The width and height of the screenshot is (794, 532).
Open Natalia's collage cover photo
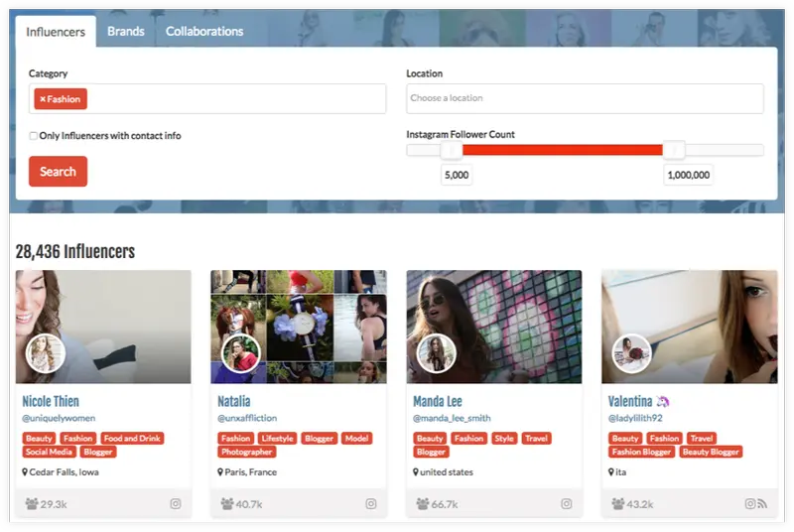coord(299,327)
